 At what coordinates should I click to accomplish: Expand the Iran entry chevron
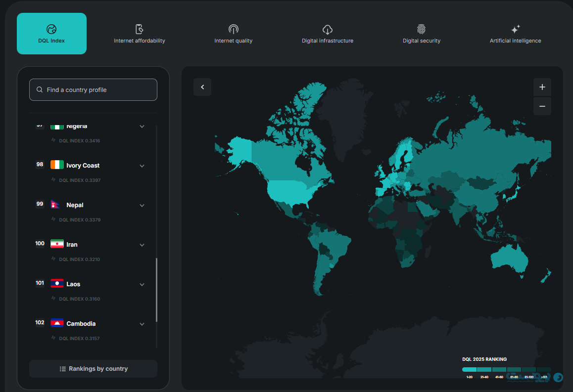tap(142, 245)
